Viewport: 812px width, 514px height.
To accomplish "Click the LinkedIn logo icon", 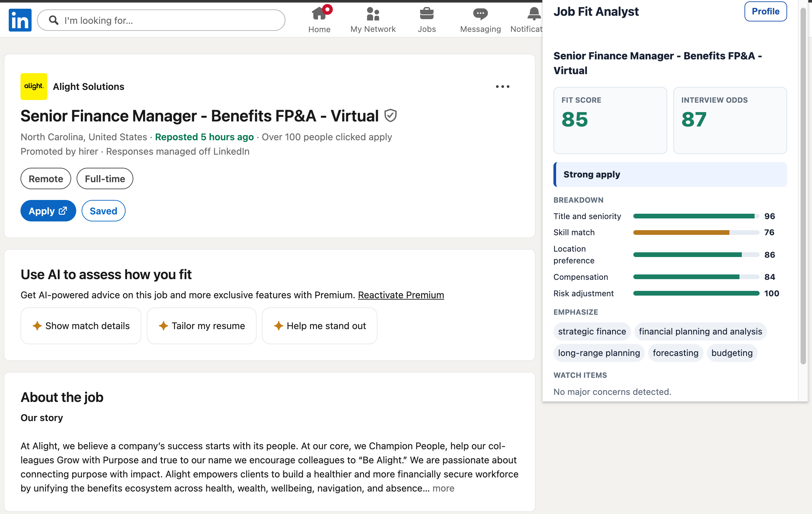I will 20,20.
